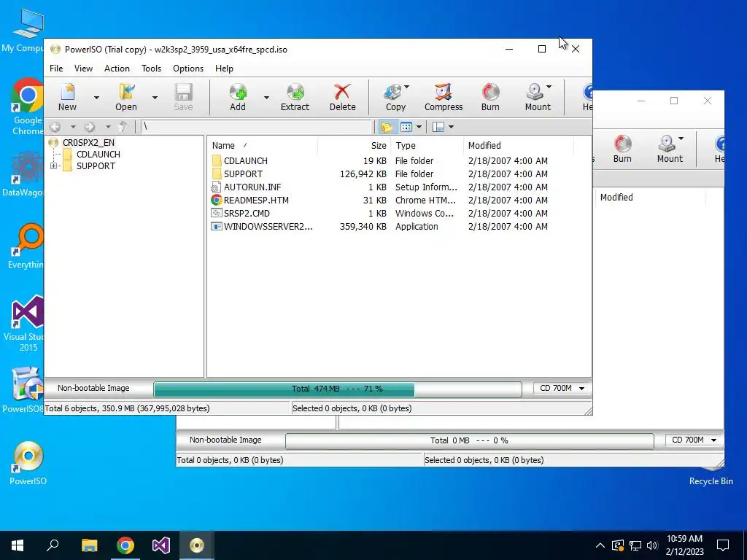The height and width of the screenshot is (560, 747).
Task: Show hidden tray icons chevron
Action: 600,545
